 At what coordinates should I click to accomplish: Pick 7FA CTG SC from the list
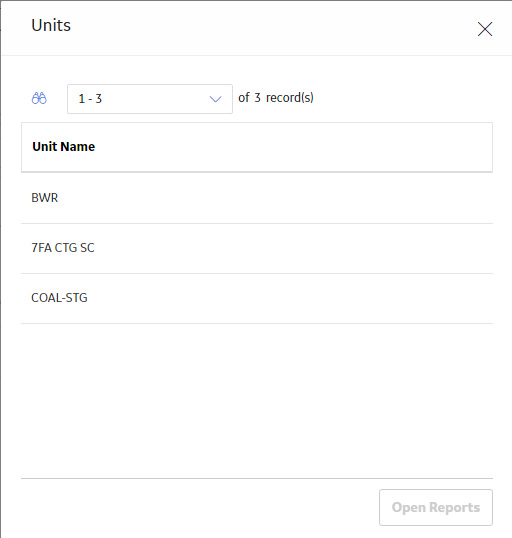[x=257, y=248]
